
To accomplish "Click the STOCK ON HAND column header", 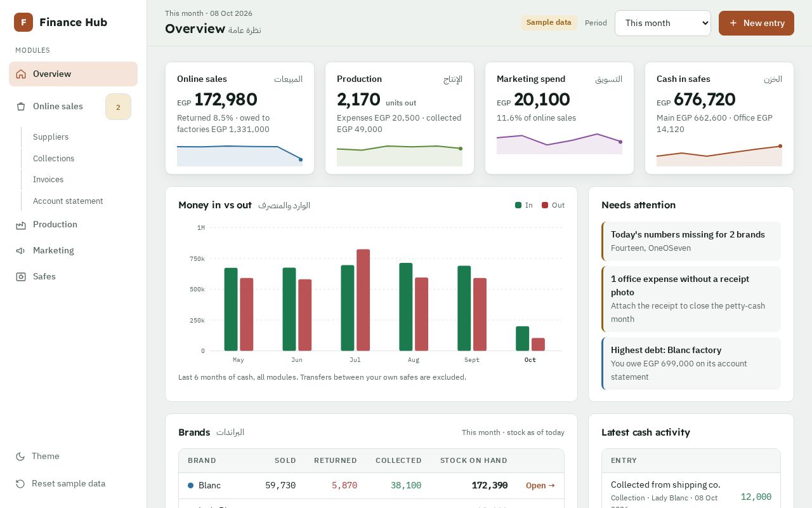I will point(474,461).
